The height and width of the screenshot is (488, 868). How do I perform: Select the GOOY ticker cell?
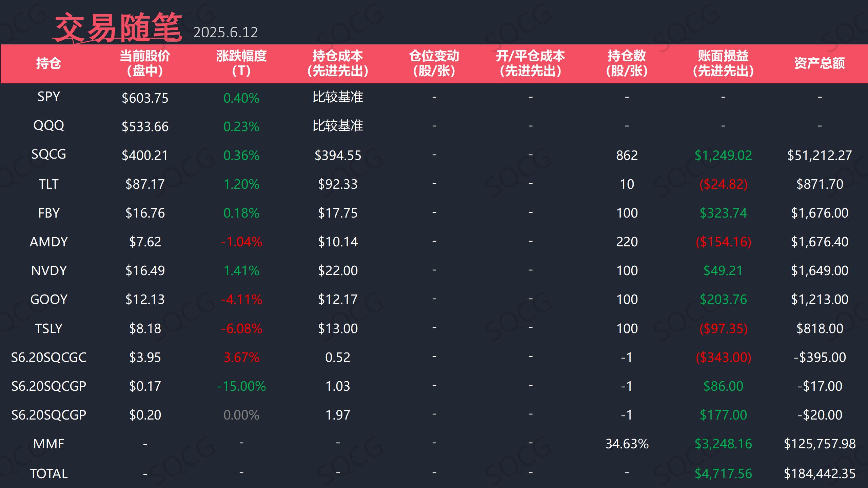(48, 300)
